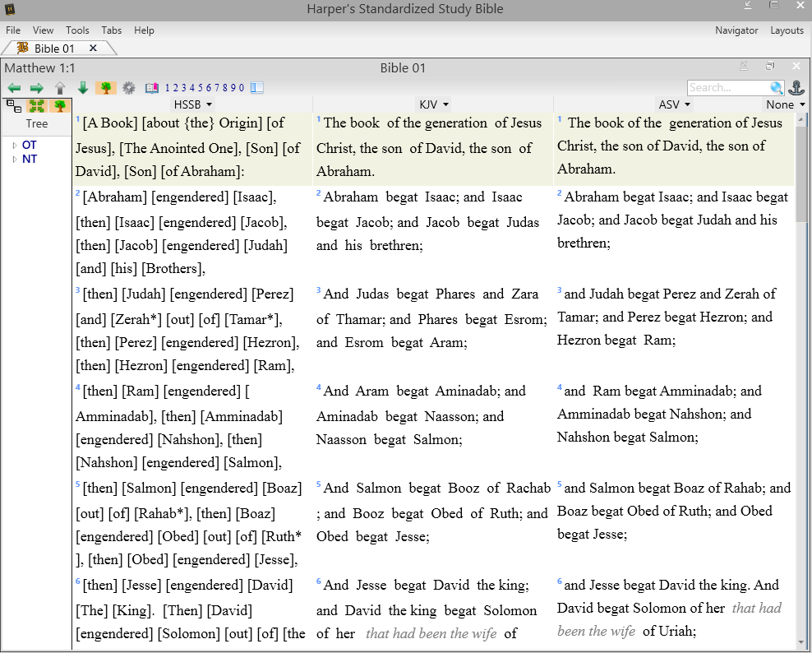Open the ASV version dropdown
This screenshot has height=653, width=812.
point(674,104)
